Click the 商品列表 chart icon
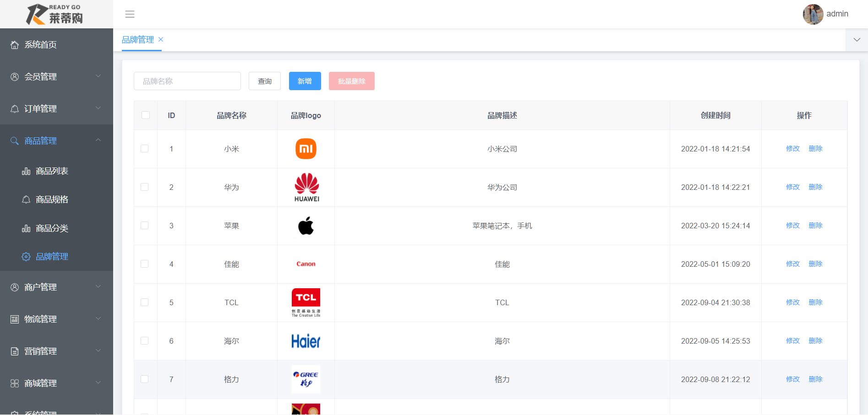Screen dimensions: 868x415 click(26, 171)
